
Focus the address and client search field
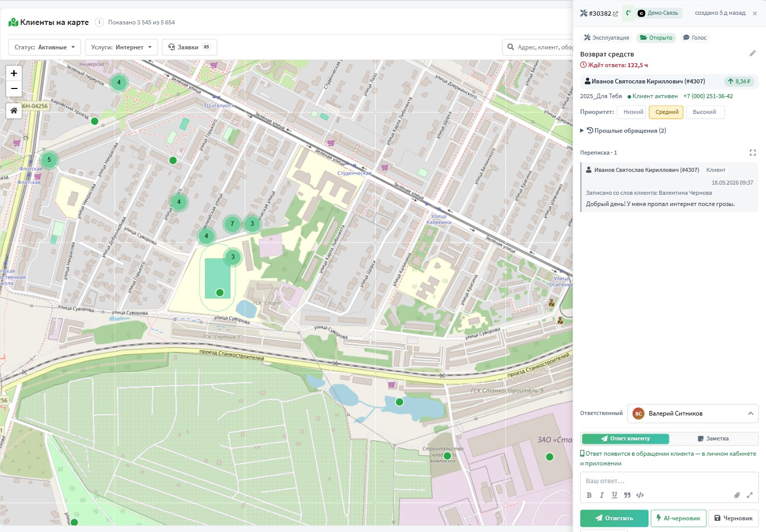click(x=537, y=47)
